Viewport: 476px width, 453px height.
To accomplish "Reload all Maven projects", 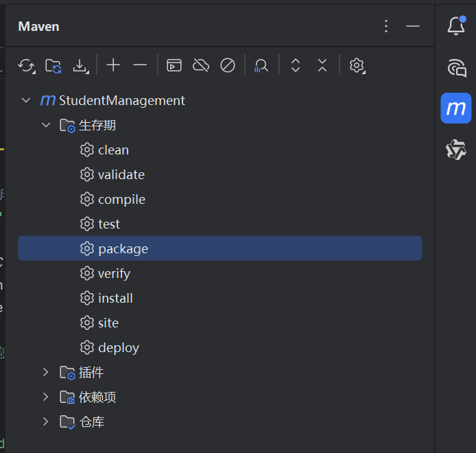I will [x=27, y=65].
